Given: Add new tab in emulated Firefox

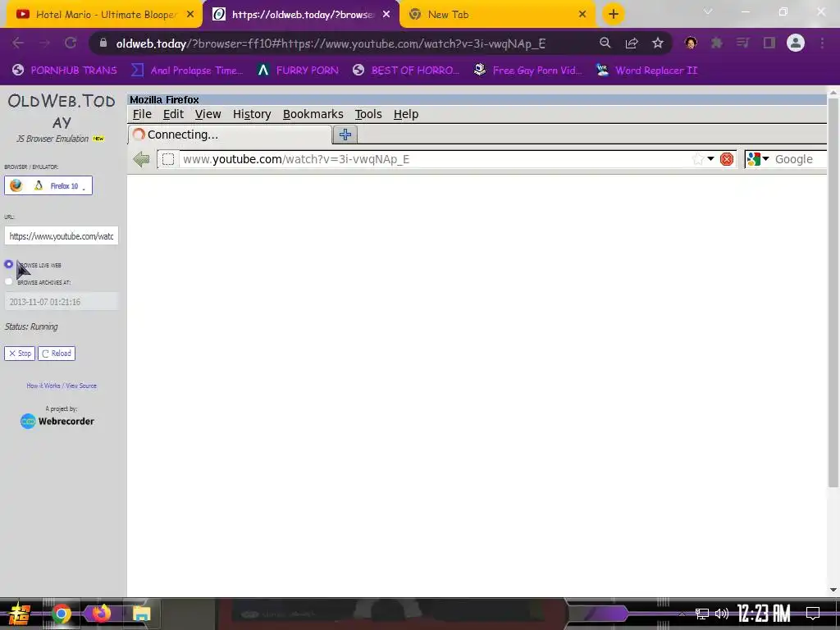Looking at the screenshot, I should click(x=345, y=135).
